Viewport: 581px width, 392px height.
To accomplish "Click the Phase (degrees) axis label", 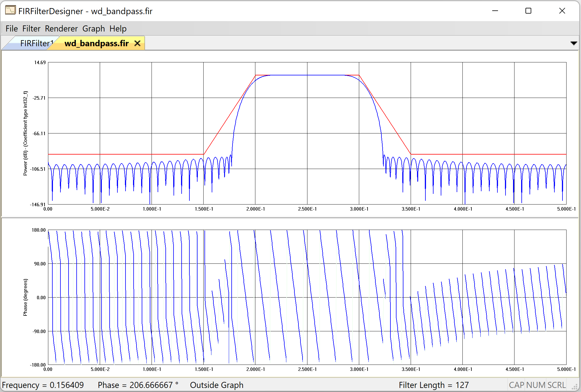I will pyautogui.click(x=25, y=297).
